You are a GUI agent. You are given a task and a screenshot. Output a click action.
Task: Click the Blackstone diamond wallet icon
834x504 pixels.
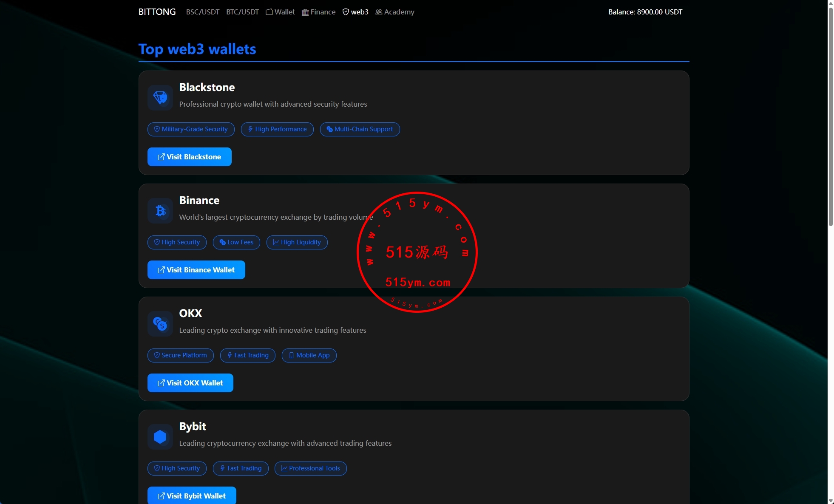[x=160, y=98]
